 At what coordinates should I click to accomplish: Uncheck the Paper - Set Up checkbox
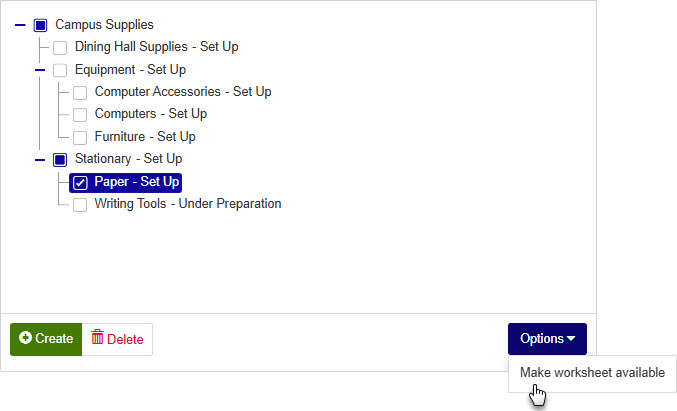pyautogui.click(x=80, y=182)
